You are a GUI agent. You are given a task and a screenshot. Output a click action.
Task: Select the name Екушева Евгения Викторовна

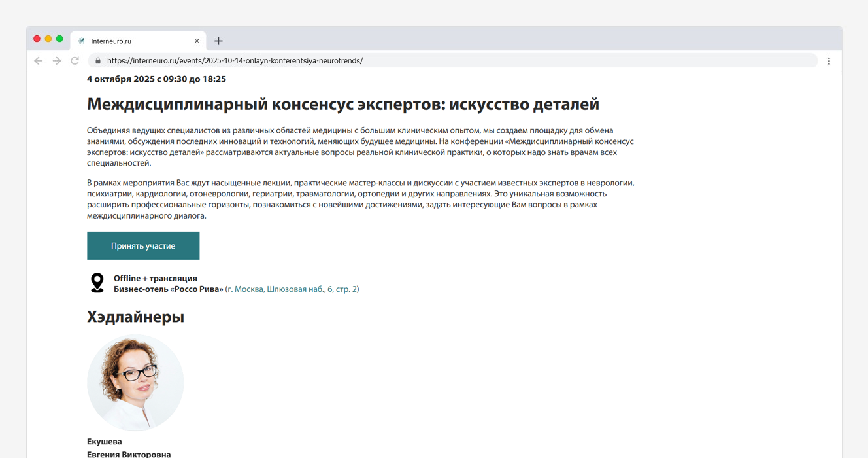coord(129,447)
